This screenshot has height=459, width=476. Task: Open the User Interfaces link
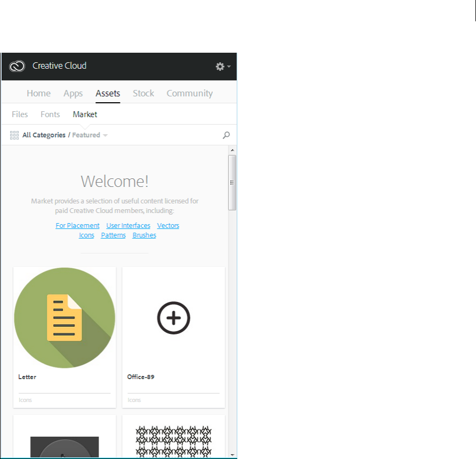pos(128,226)
